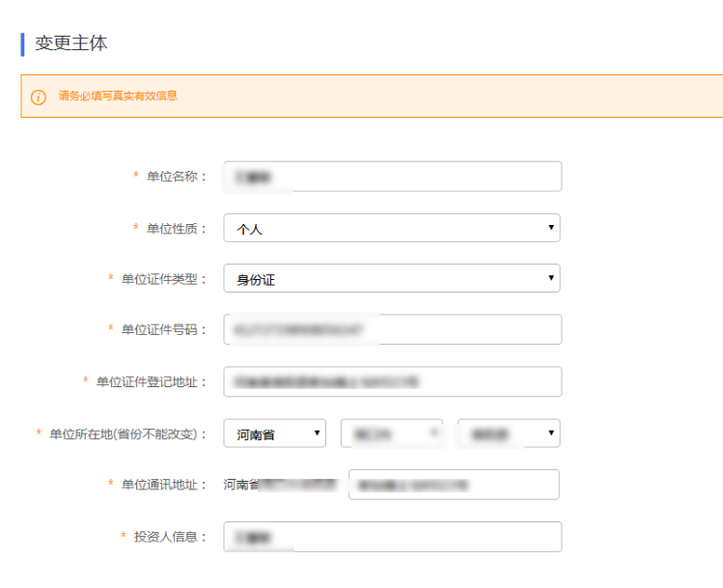The image size is (723, 588).
Task: Open the 河南省 province dropdown
Action: point(275,434)
